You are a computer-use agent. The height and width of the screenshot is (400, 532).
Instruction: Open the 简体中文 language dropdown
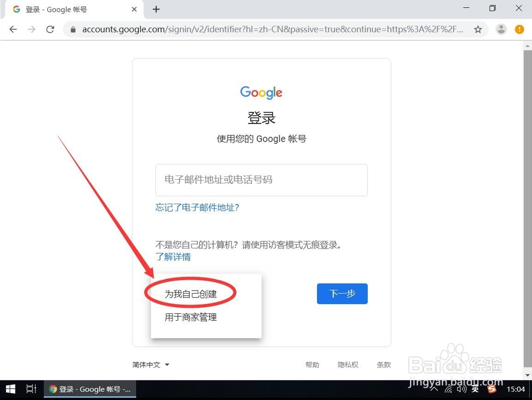pyautogui.click(x=151, y=365)
